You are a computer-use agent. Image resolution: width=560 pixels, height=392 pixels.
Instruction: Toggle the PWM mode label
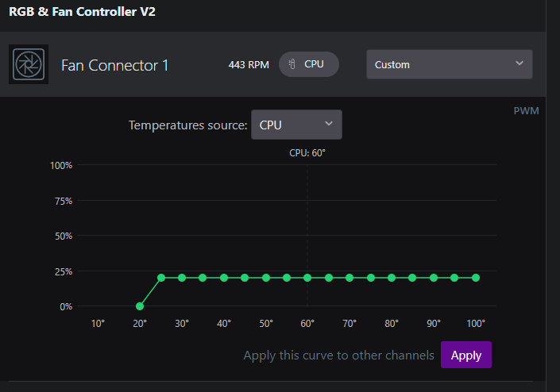tap(526, 111)
